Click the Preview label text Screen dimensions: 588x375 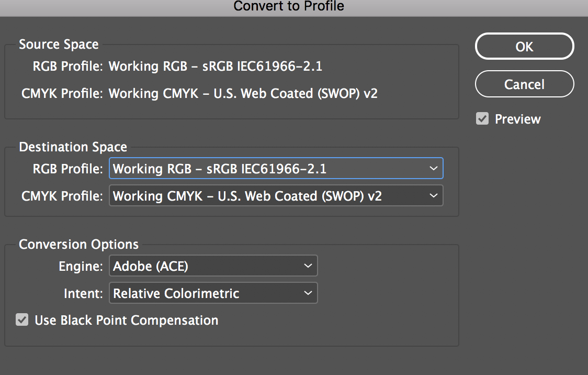517,119
